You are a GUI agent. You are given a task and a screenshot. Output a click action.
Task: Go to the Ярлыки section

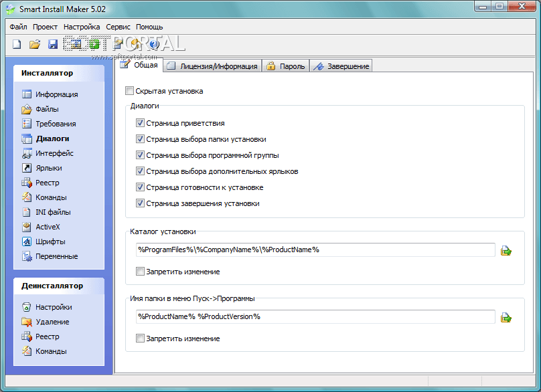(42, 169)
